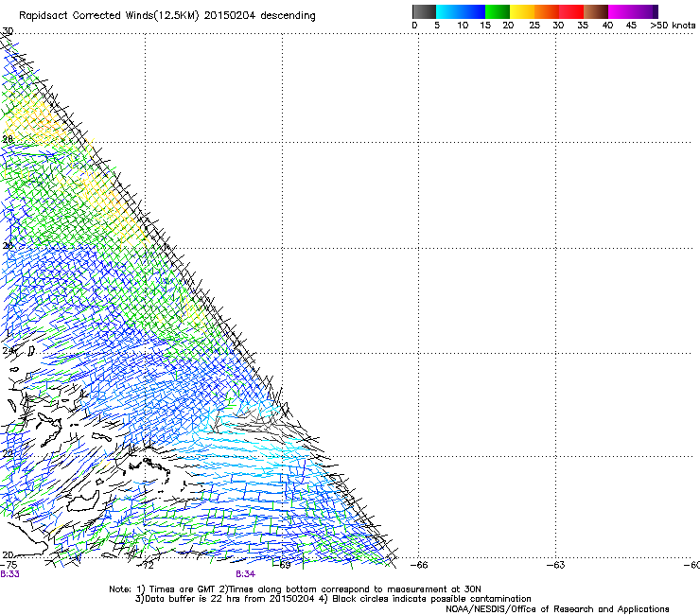The image size is (700, 615).
Task: Click the green 15-20 knots color band
Action: coord(498,11)
